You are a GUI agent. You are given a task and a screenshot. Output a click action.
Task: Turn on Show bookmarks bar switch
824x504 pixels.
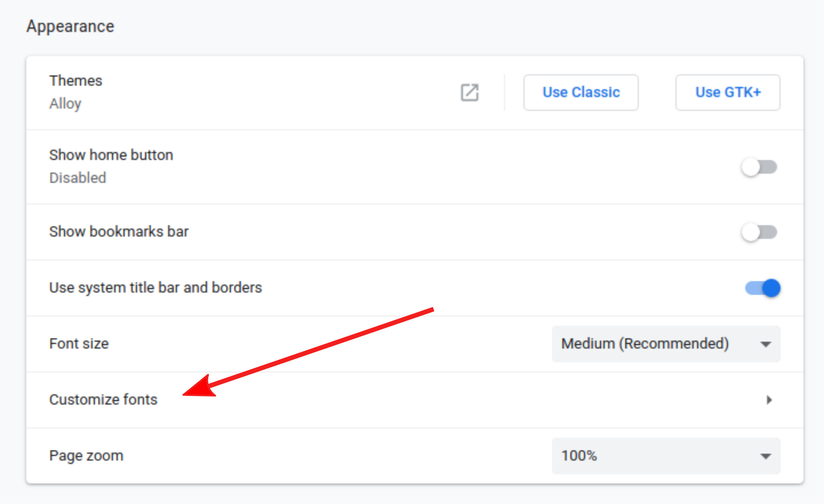[x=759, y=232]
